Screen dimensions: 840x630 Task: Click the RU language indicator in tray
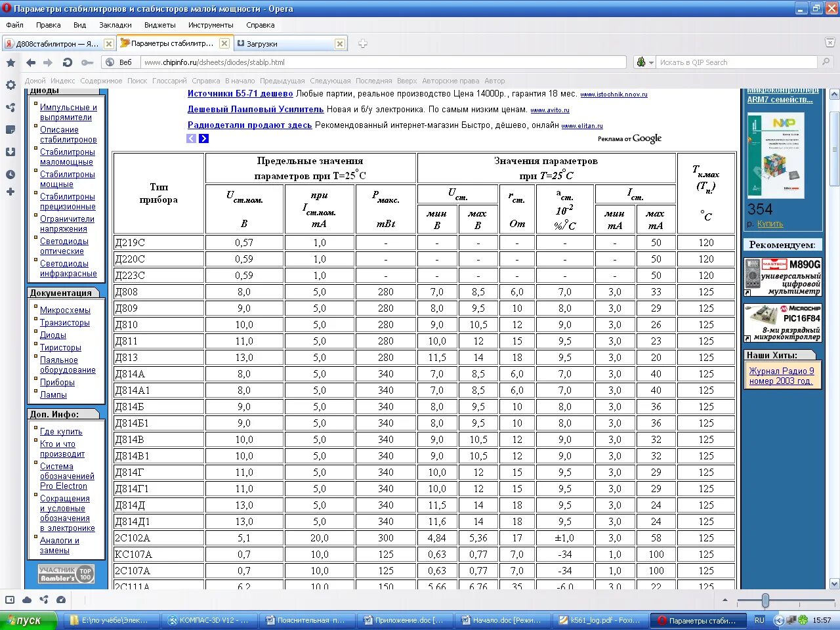(x=759, y=620)
